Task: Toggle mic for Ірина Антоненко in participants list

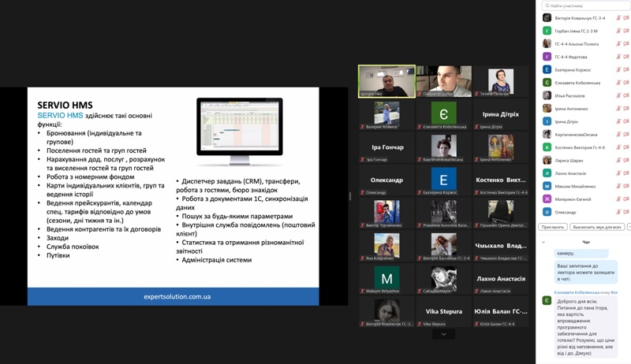Action: click(618, 109)
